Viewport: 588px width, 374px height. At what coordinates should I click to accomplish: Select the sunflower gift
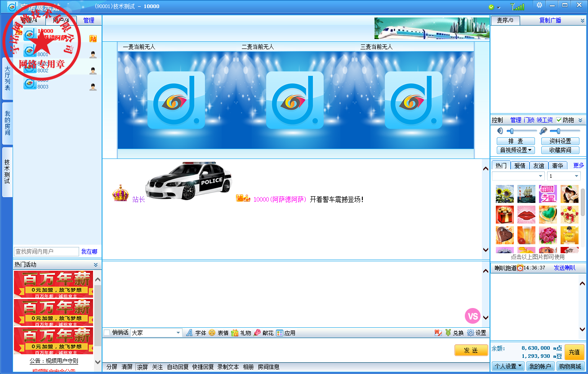click(x=505, y=194)
